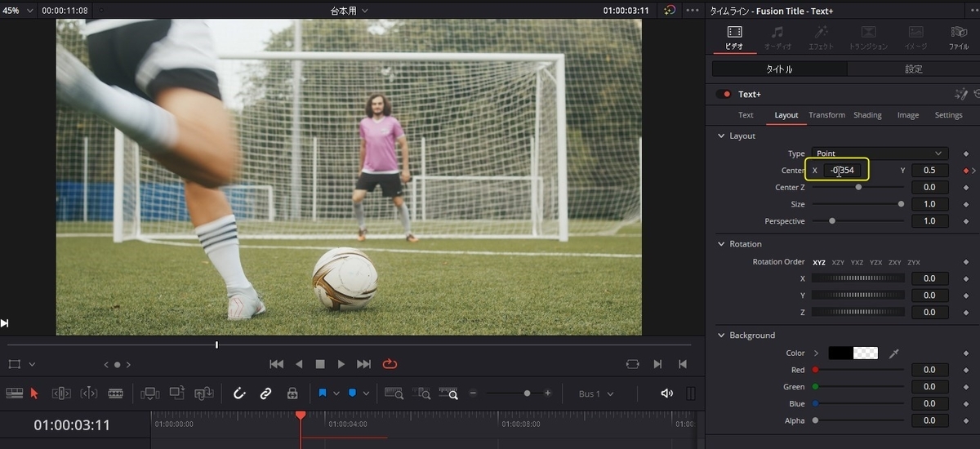Collapse the Rotation section
The width and height of the screenshot is (980, 449).
pos(721,244)
